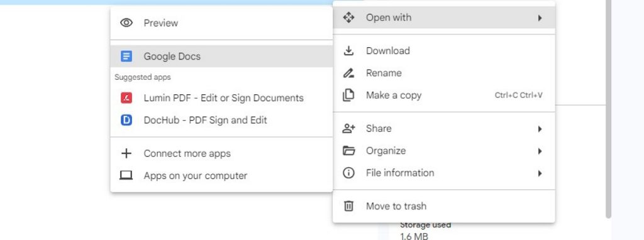Click the Open with arrows icon

coord(348,17)
